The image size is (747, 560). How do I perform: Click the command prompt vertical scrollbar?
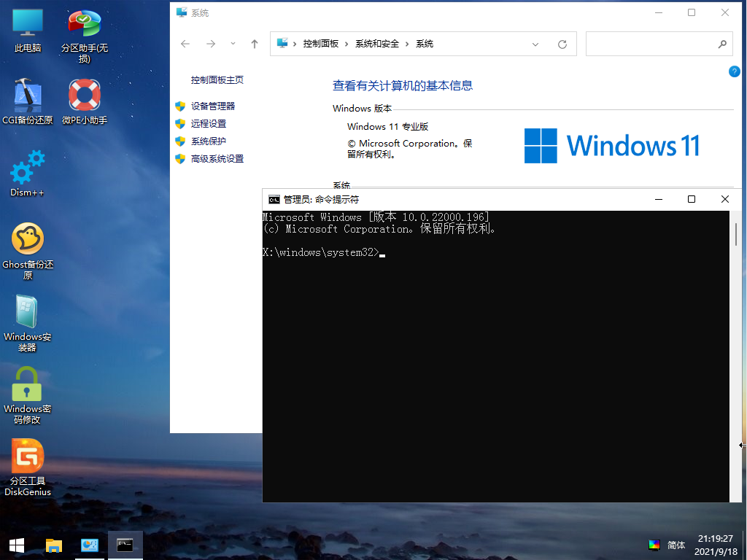click(735, 356)
